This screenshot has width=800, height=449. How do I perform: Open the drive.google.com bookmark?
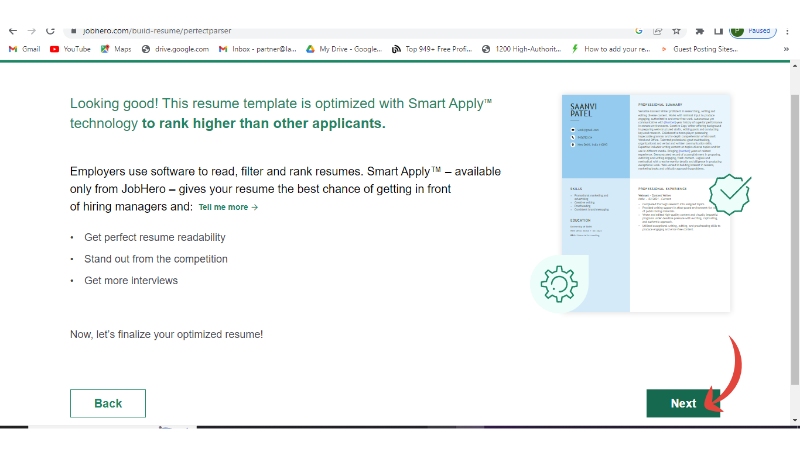(x=175, y=48)
